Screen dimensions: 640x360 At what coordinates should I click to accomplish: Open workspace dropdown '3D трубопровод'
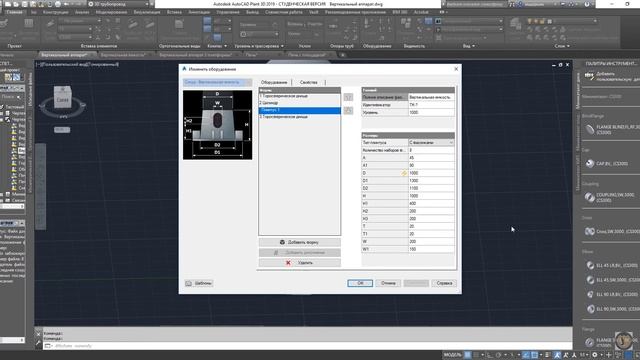click(118, 4)
